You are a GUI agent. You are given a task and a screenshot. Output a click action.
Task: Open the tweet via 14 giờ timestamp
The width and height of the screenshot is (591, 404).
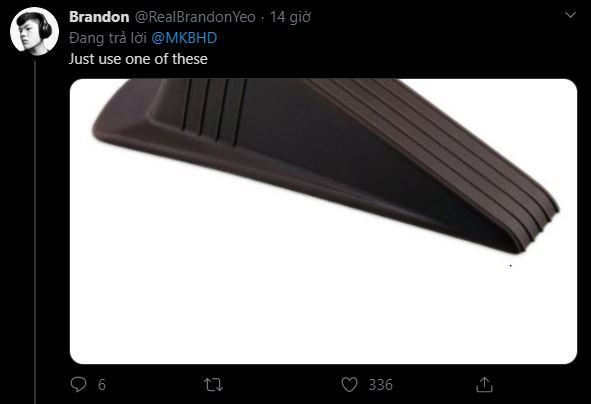pos(290,17)
